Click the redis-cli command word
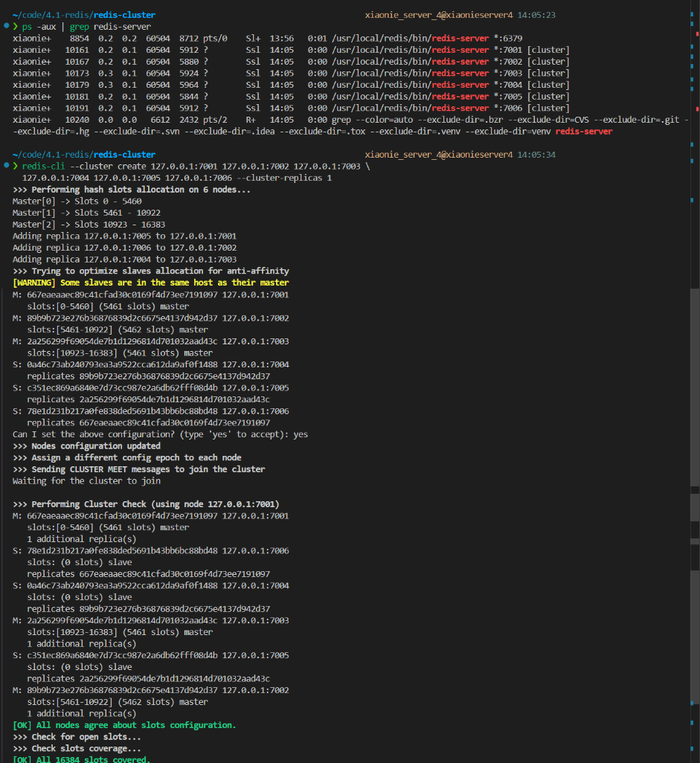This screenshot has width=700, height=763. click(43, 167)
